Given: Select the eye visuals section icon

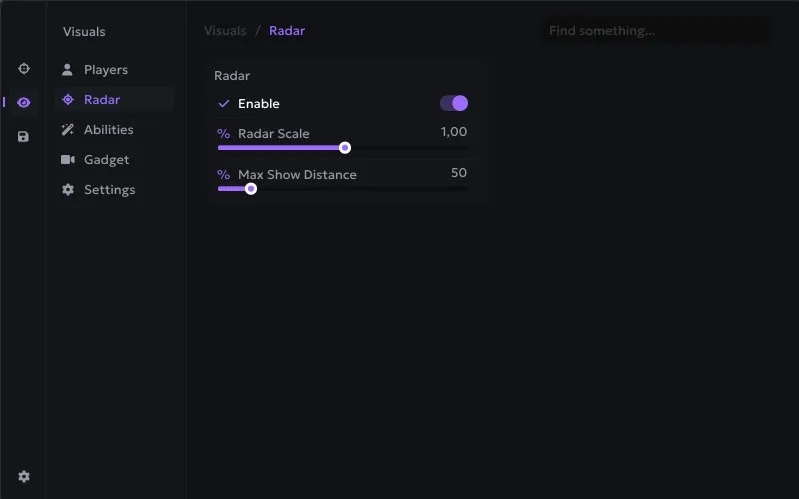Looking at the screenshot, I should 23,102.
